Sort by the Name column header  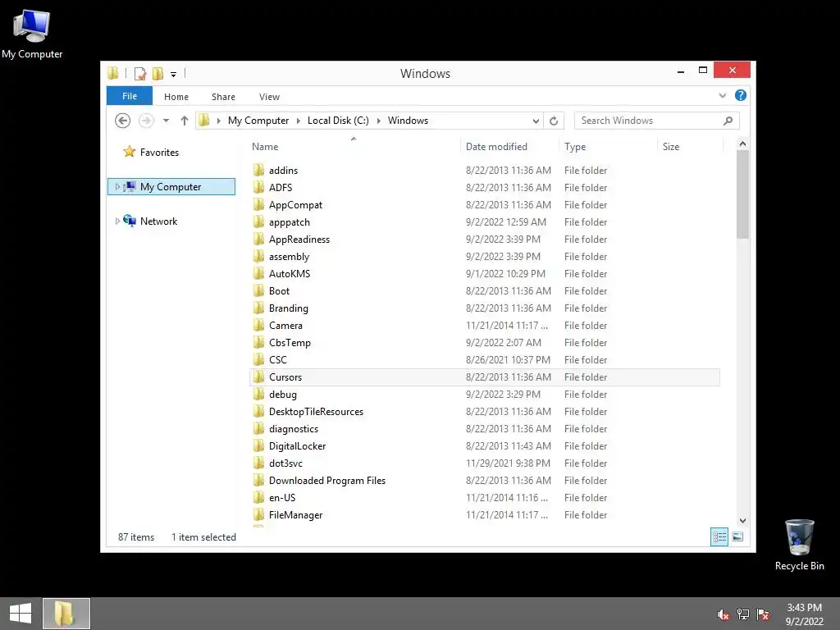click(x=265, y=146)
